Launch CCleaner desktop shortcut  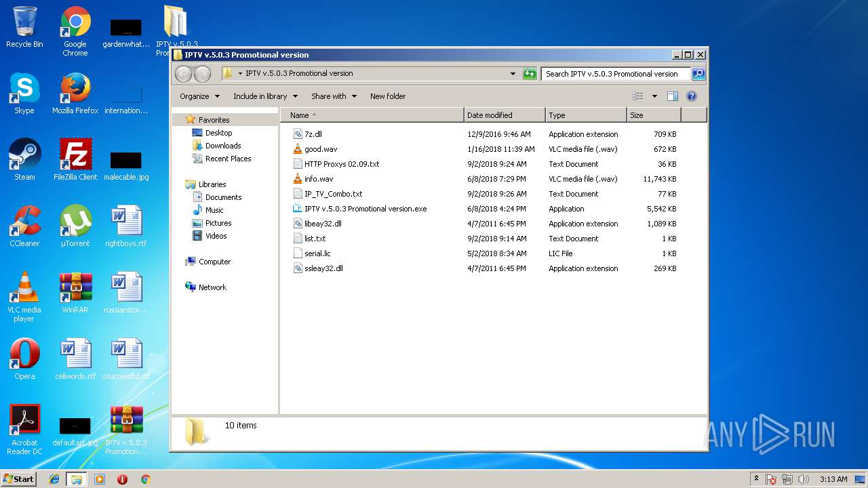click(24, 226)
